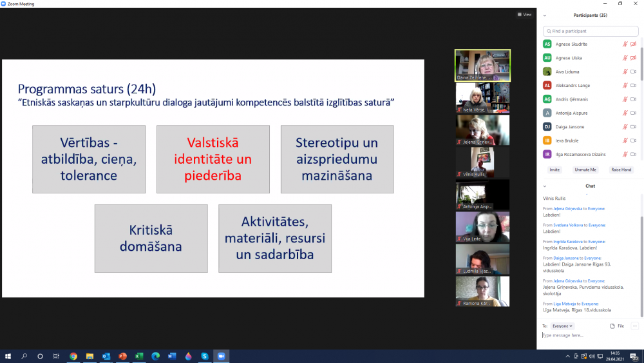The height and width of the screenshot is (363, 644).
Task: Launch Excel from the taskbar
Action: [139, 356]
